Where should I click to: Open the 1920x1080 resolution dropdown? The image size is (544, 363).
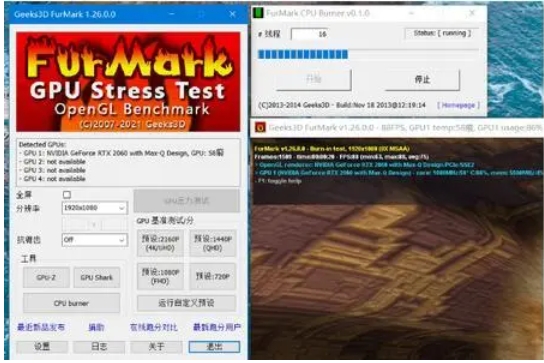(x=95, y=208)
